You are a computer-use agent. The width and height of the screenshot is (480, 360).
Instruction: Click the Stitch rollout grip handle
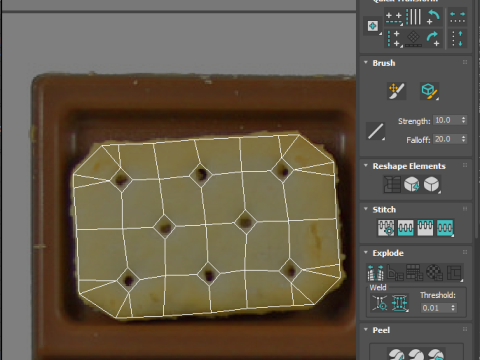[465, 209]
